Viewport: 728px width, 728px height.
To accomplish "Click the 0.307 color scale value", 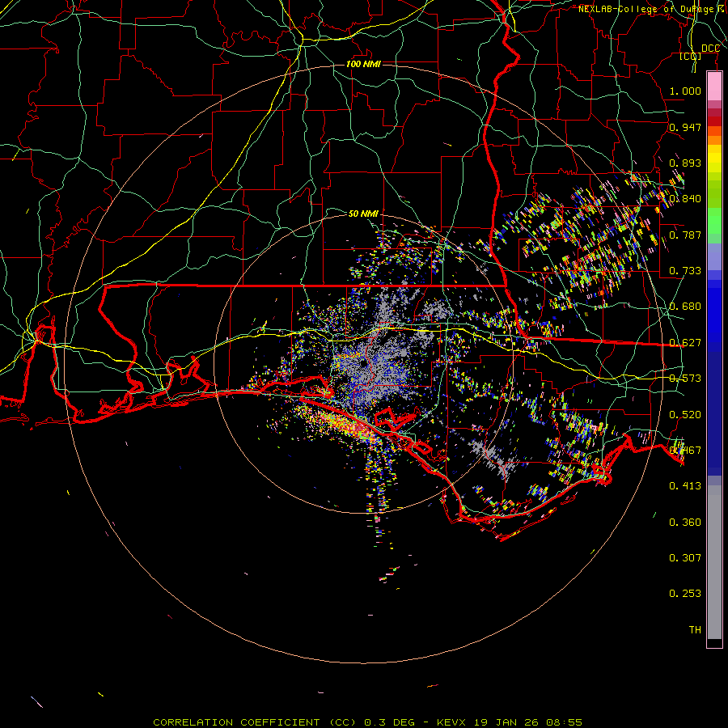I will pyautogui.click(x=685, y=558).
